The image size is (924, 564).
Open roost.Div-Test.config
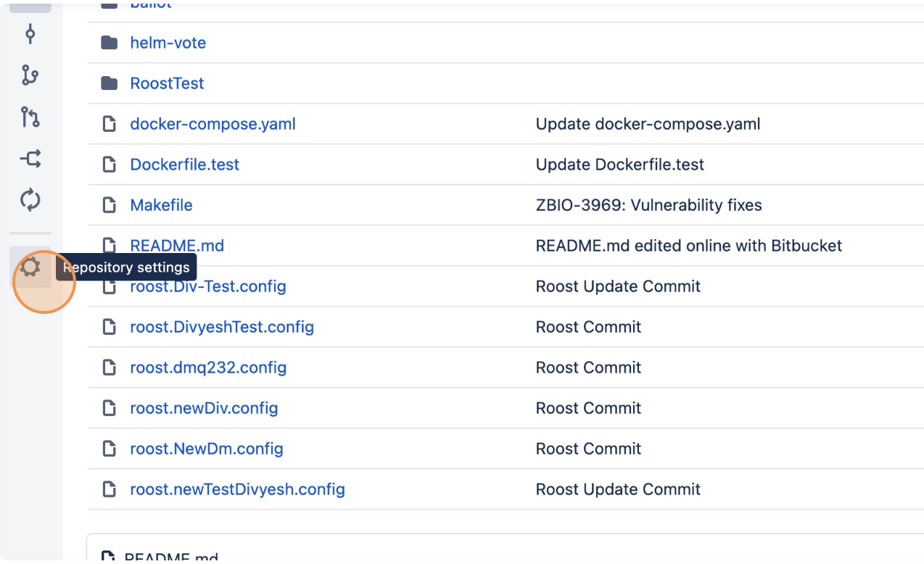[208, 287]
